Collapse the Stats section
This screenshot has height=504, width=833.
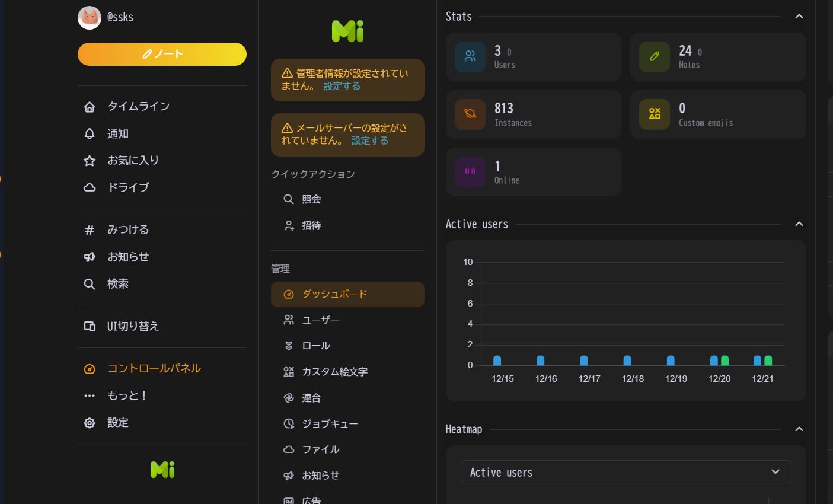[x=799, y=17]
